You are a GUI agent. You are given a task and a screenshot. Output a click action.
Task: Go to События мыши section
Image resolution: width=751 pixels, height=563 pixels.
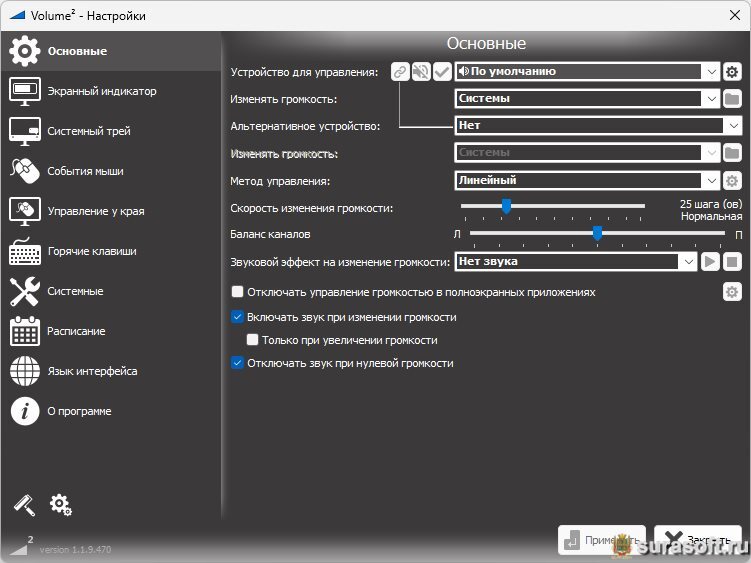pos(111,171)
